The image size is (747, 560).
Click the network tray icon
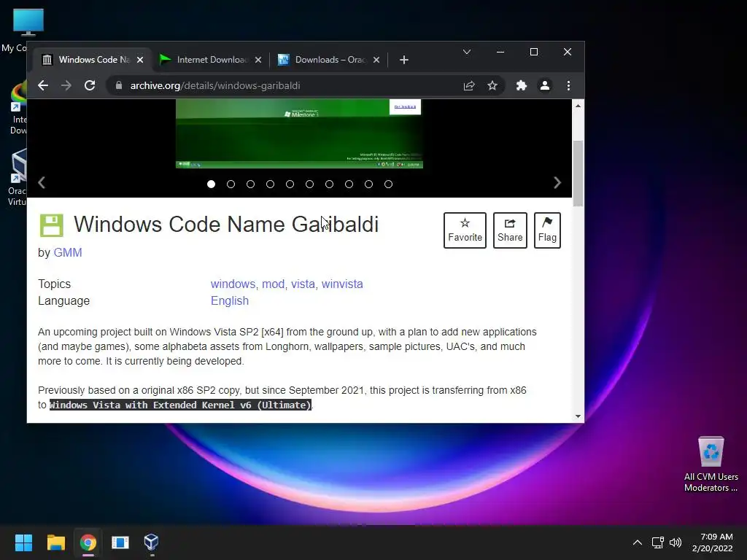[x=658, y=542]
